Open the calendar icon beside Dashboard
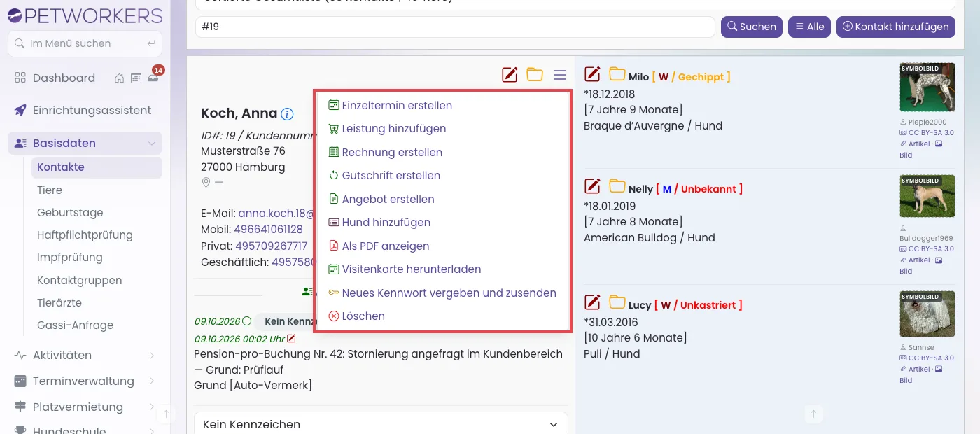 pos(136,78)
